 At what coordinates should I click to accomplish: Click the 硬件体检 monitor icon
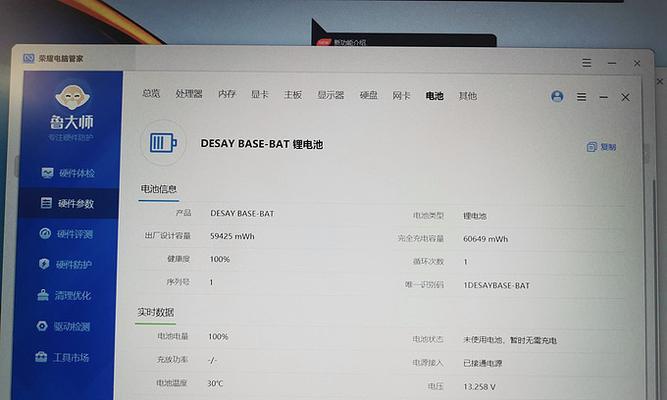[47, 172]
